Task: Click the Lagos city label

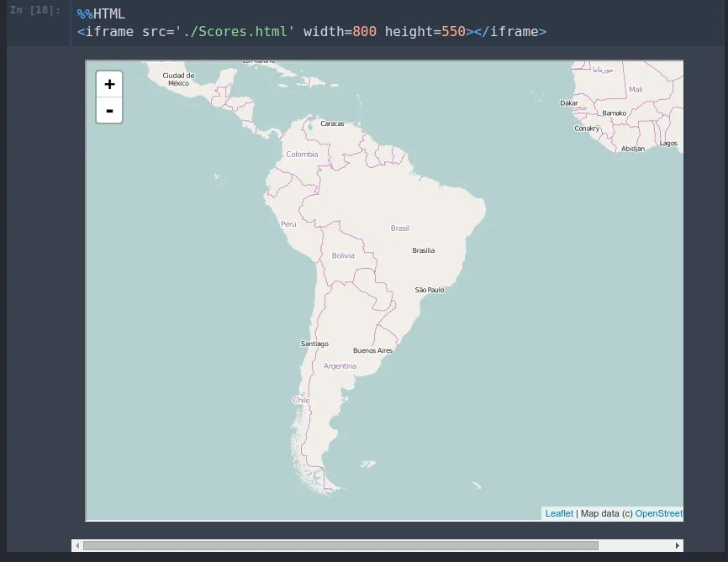Action: pos(668,144)
